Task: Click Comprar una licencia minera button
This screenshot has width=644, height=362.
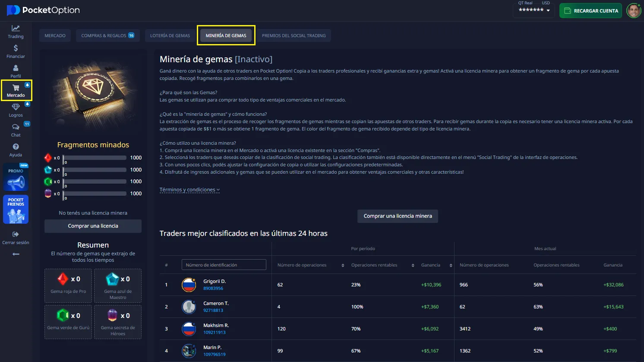Action: (398, 216)
